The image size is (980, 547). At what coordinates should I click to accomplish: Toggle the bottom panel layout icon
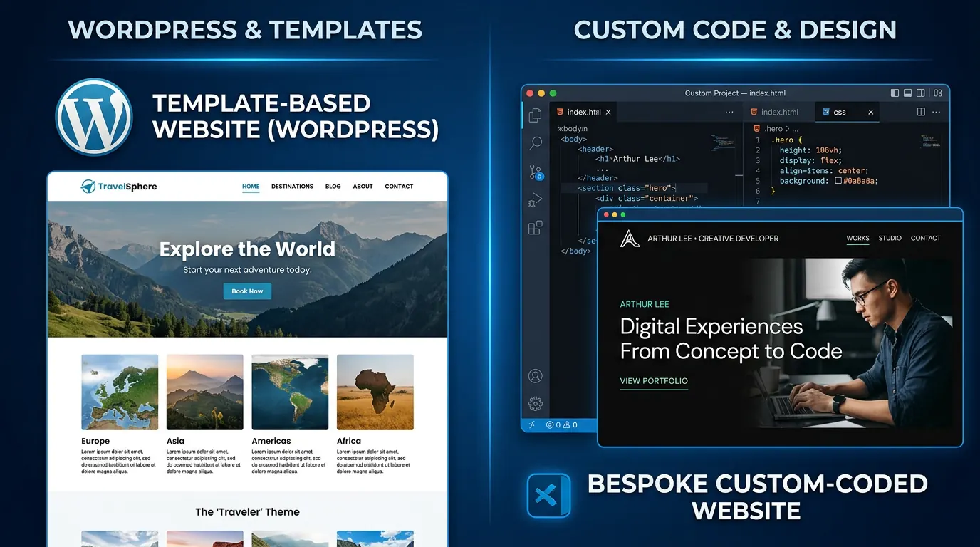[x=908, y=93]
